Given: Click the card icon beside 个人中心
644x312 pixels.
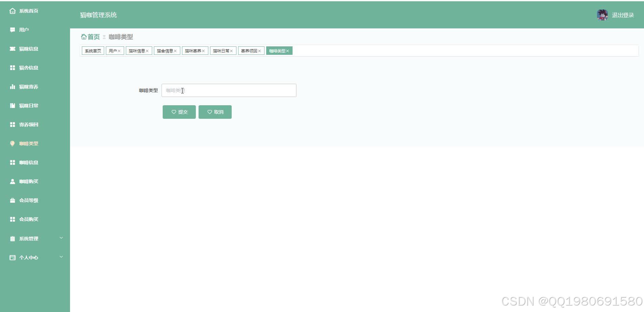Looking at the screenshot, I should click(x=13, y=258).
